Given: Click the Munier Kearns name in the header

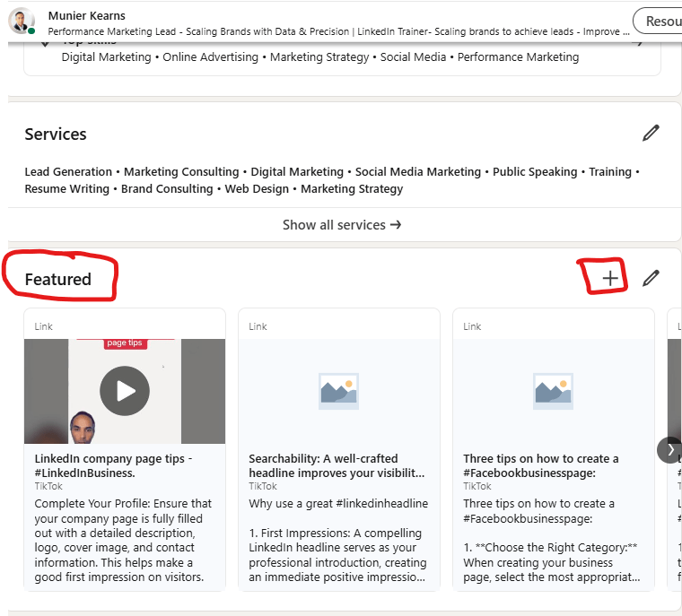Looking at the screenshot, I should (87, 15).
